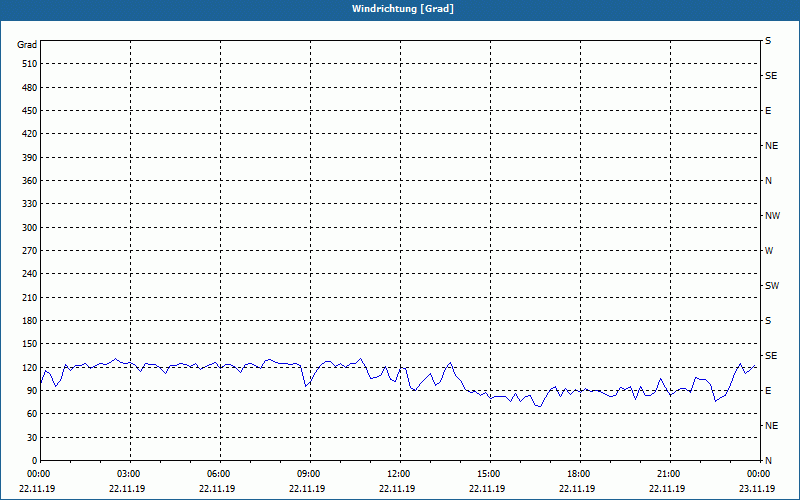Click the "Windrichtung [Grad]" chart title
Image resolution: width=800 pixels, height=500 pixels.
coord(403,9)
